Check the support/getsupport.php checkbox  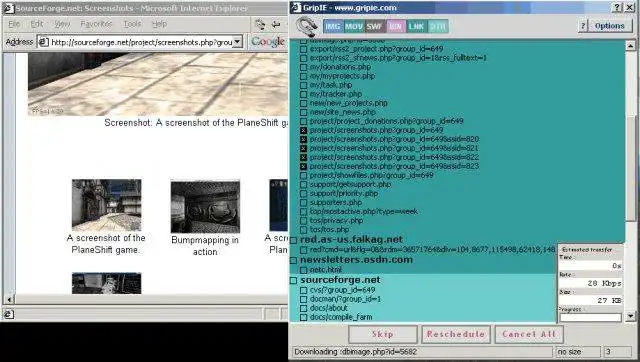click(303, 184)
